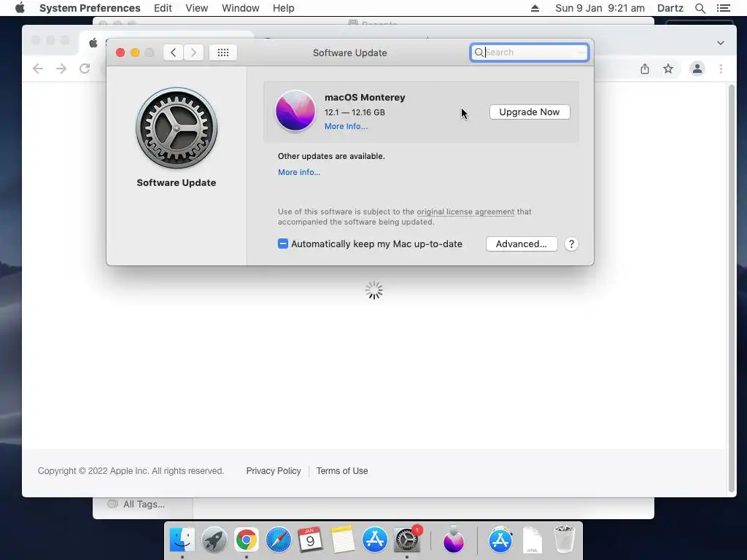Expand the Chrome tab search chevron
Image resolution: width=747 pixels, height=560 pixels.
[x=720, y=43]
